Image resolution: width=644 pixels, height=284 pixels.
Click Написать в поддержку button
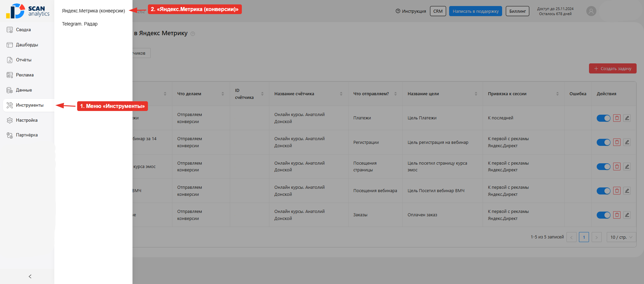point(476,11)
